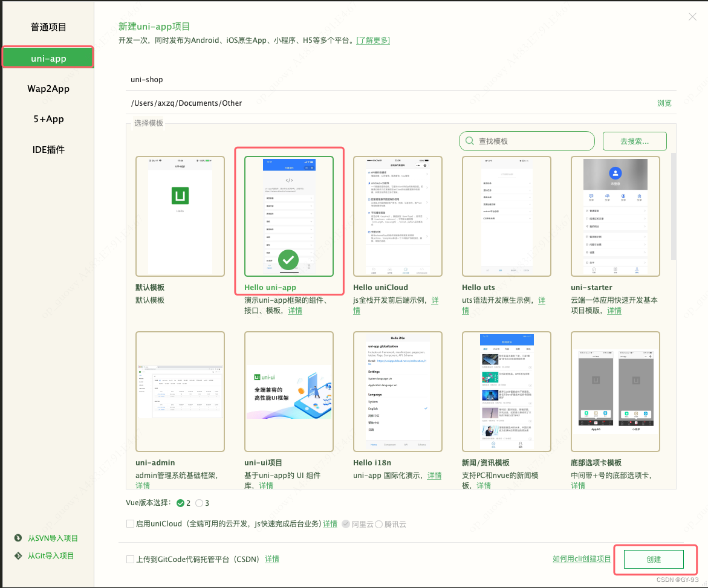
Task: Select the 阿里云 radio option
Action: 346,524
